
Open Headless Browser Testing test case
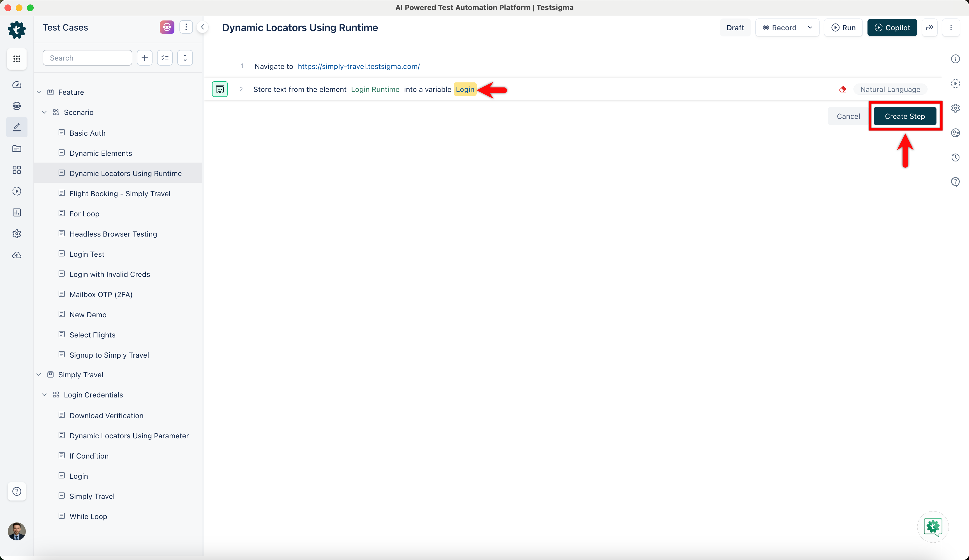pyautogui.click(x=113, y=234)
